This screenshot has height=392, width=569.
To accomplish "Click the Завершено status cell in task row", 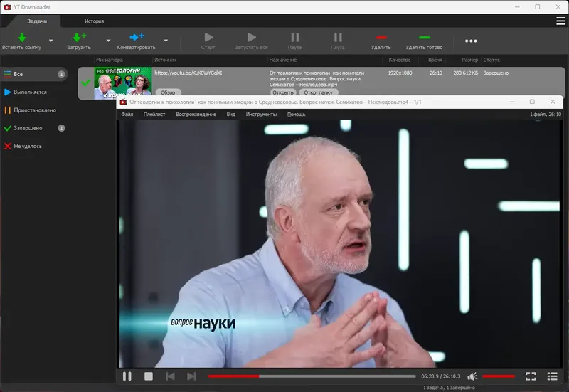I will click(496, 73).
